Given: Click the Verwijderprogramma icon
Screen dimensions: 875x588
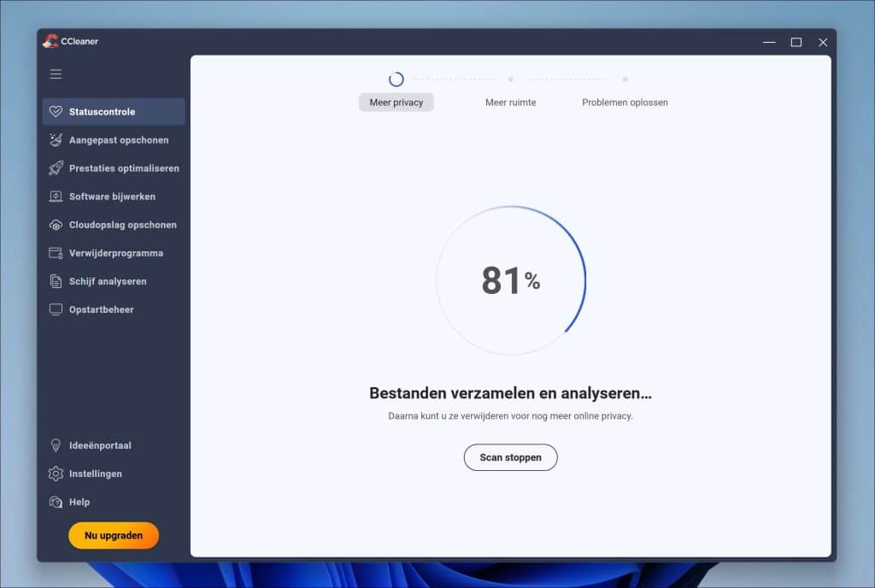Looking at the screenshot, I should click(56, 253).
